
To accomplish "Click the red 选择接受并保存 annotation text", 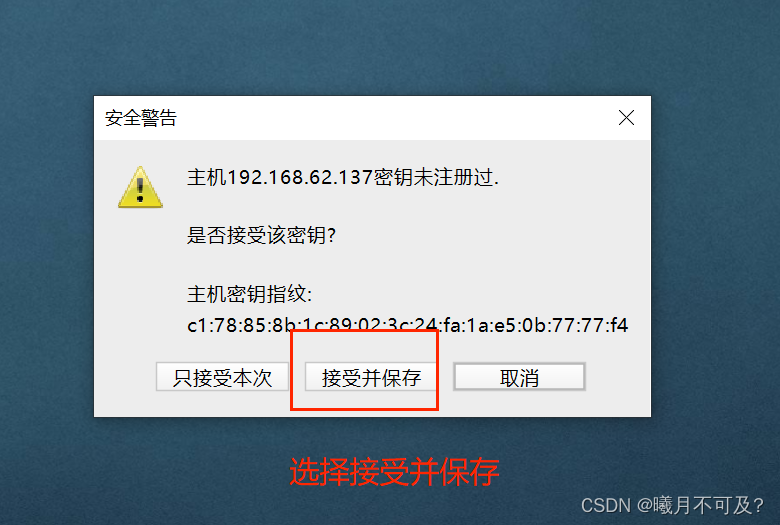I will (x=394, y=472).
